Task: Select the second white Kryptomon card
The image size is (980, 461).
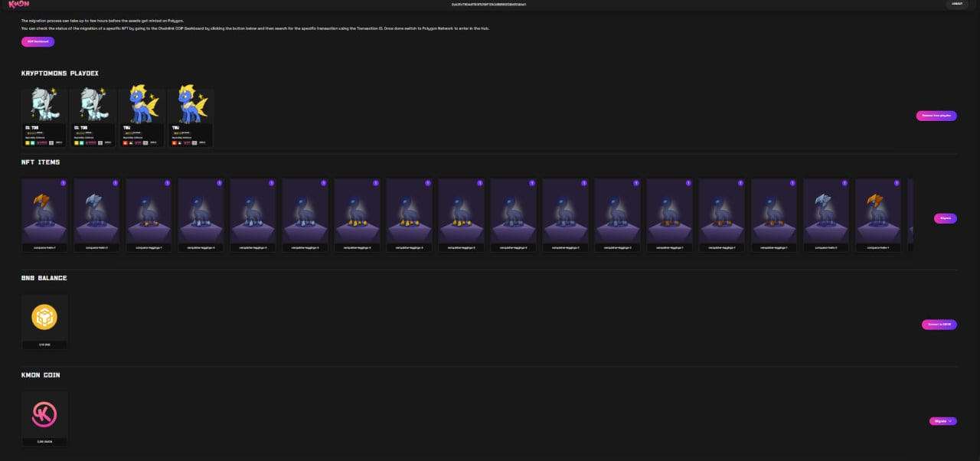Action: (x=93, y=117)
